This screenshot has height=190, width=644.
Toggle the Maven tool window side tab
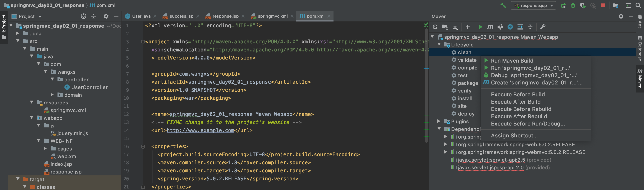tap(640, 79)
